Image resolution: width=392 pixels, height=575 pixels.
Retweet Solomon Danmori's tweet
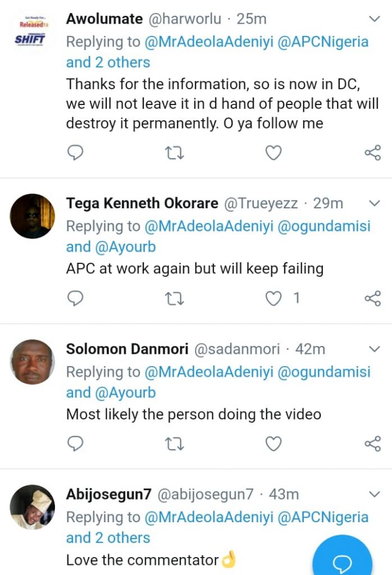(x=174, y=444)
